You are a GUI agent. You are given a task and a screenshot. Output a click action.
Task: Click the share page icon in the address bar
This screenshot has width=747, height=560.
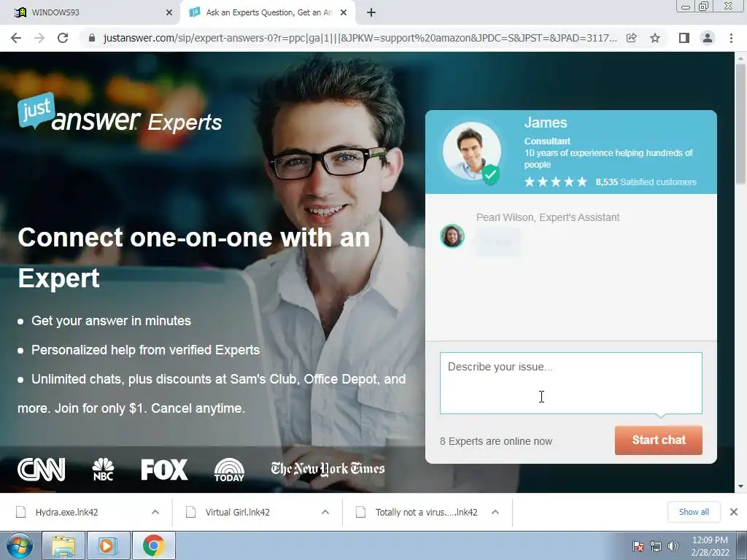coord(632,38)
